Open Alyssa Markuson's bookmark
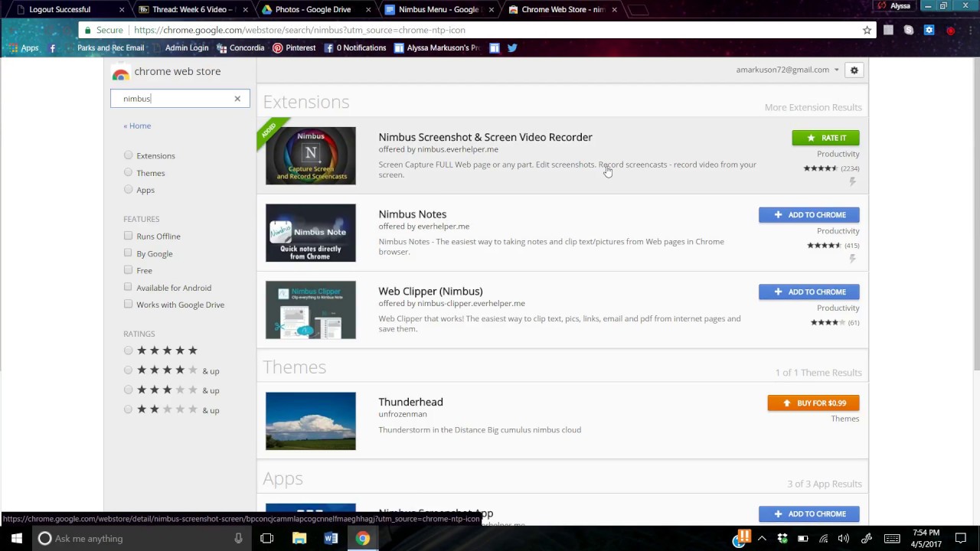This screenshot has height=551, width=980. click(x=436, y=47)
